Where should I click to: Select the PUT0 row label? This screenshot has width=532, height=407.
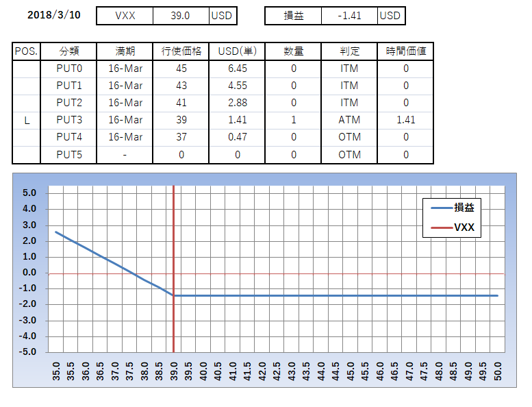69,69
